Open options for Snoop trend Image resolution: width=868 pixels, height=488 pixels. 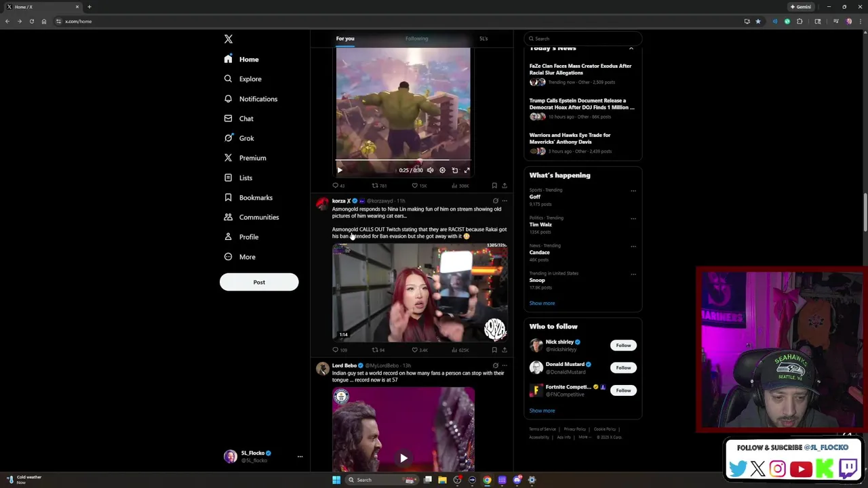(x=633, y=274)
